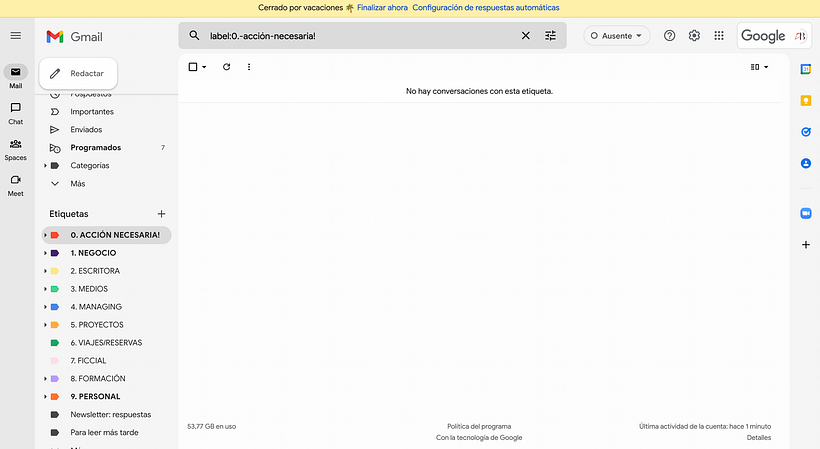Open Google Calendar side panel icon
The image size is (820, 449).
(806, 69)
